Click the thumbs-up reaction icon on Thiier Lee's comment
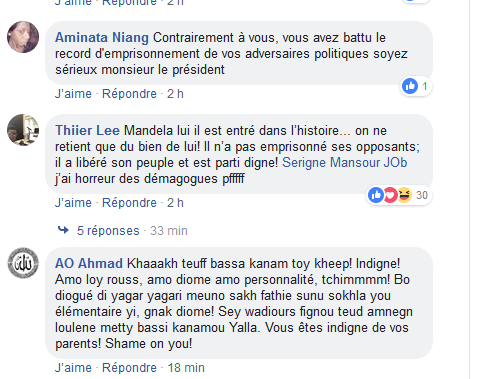This screenshot has height=379, width=477. [376, 195]
